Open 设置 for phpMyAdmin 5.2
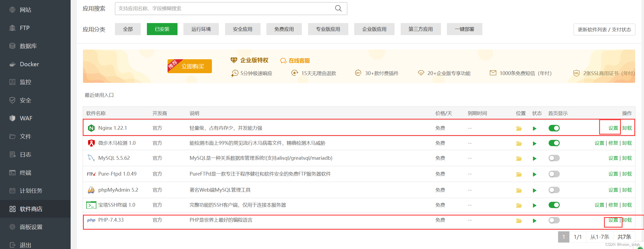This screenshot has width=644, height=249. (613, 190)
